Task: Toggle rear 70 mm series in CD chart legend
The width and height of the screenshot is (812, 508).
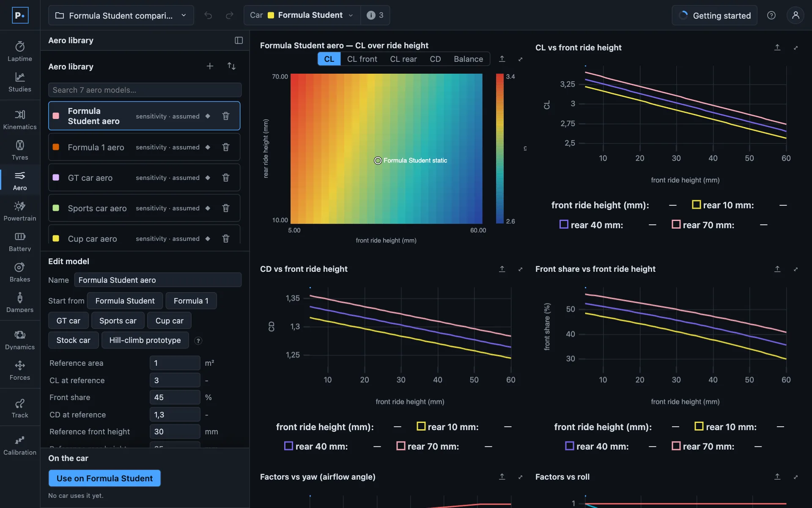Action: [428, 446]
